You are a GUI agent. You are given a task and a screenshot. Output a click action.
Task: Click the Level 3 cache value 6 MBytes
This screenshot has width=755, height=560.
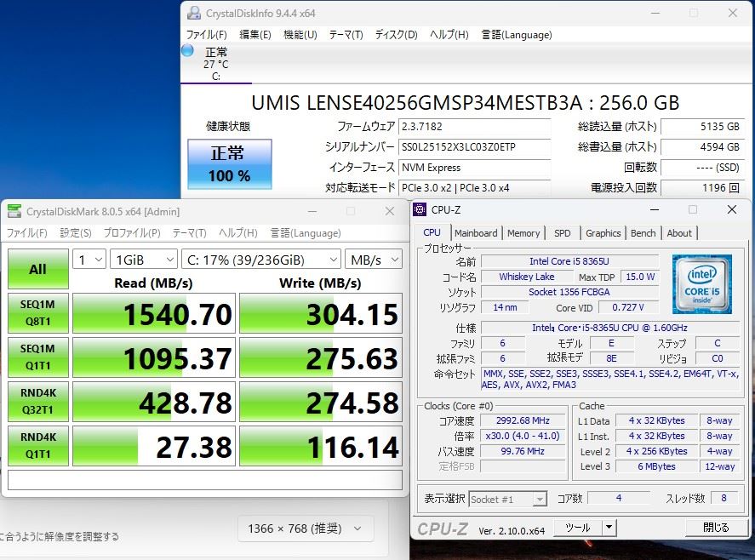tap(657, 466)
